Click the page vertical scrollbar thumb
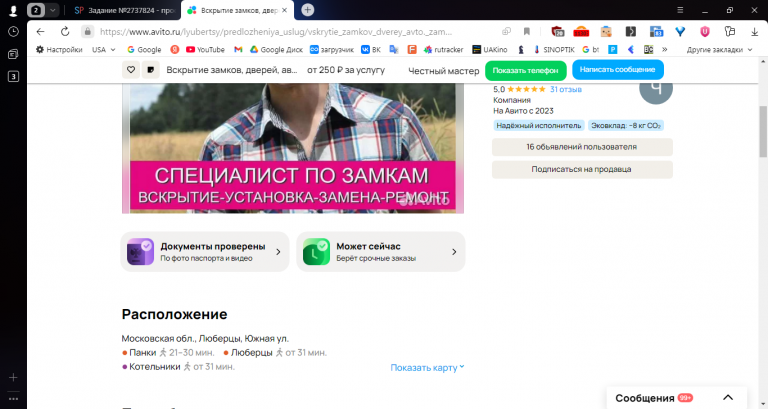 [763, 131]
